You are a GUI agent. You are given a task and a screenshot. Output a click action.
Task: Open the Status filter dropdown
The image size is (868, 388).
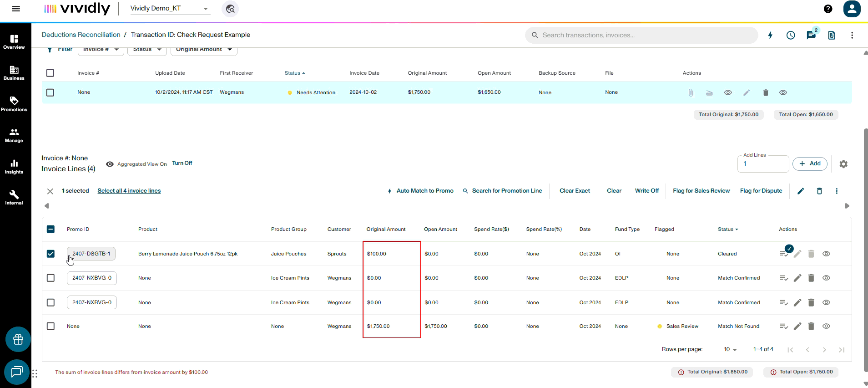point(147,50)
